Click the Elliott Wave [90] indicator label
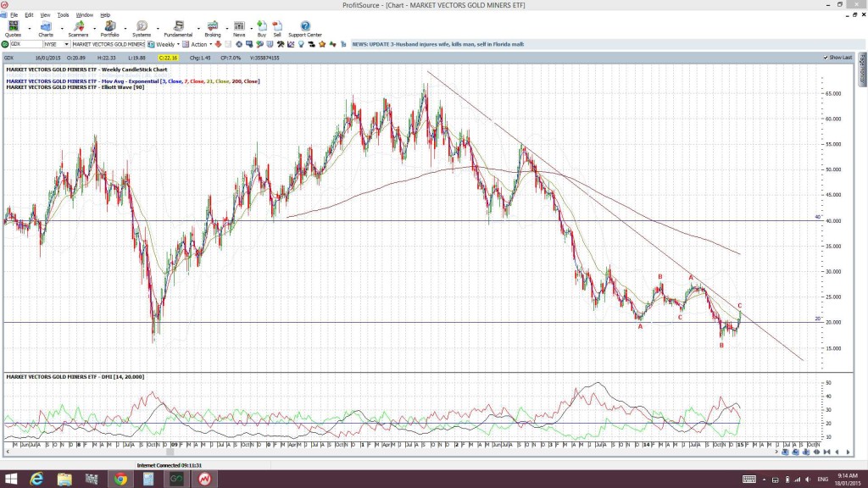 click(75, 87)
